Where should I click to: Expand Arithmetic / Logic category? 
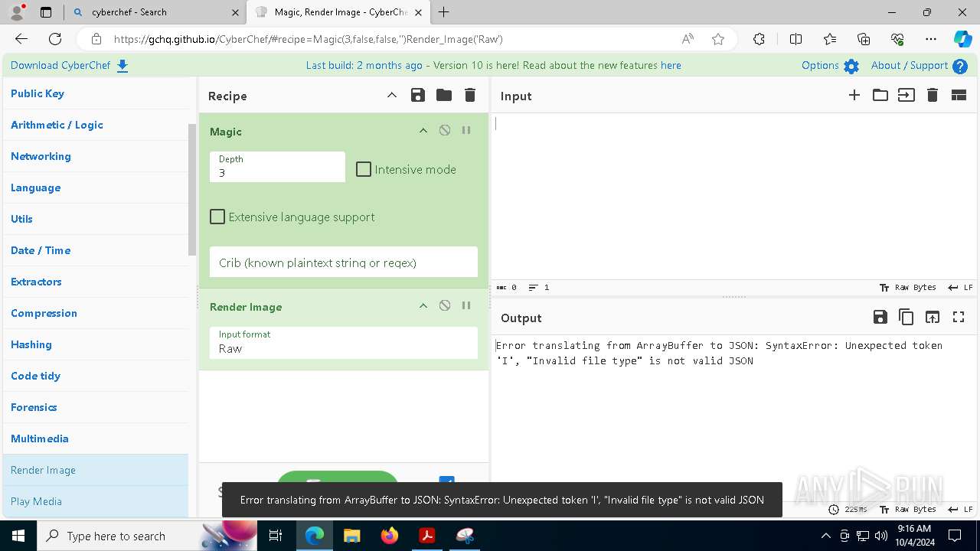click(x=96, y=125)
